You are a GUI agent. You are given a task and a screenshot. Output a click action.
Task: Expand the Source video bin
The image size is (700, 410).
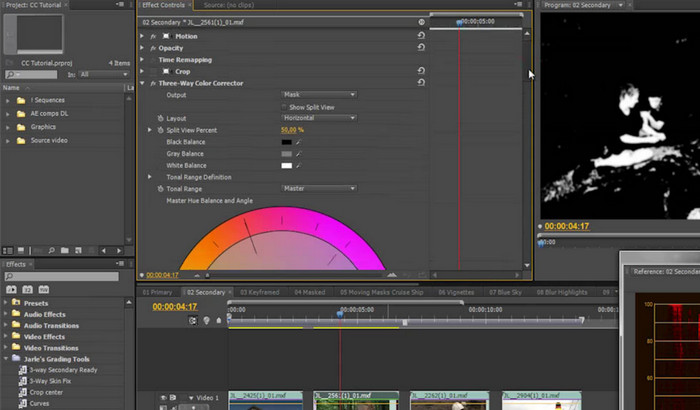(8, 141)
